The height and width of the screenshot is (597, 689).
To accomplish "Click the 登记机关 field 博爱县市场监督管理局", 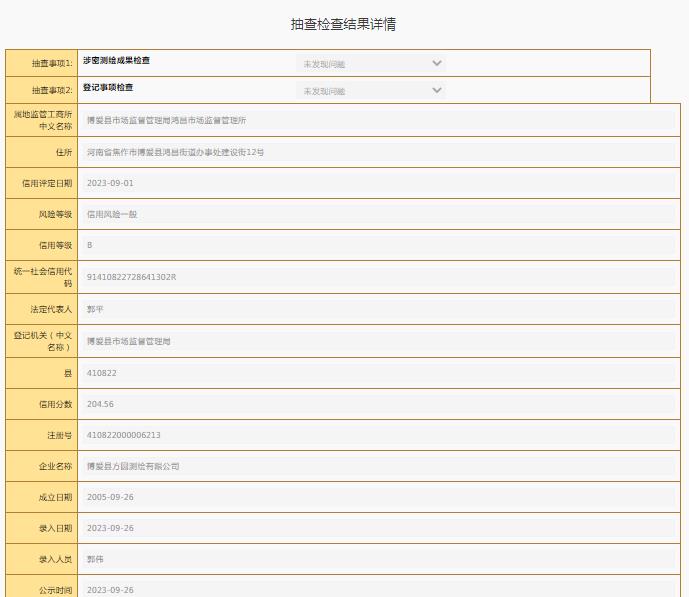I will coord(378,341).
